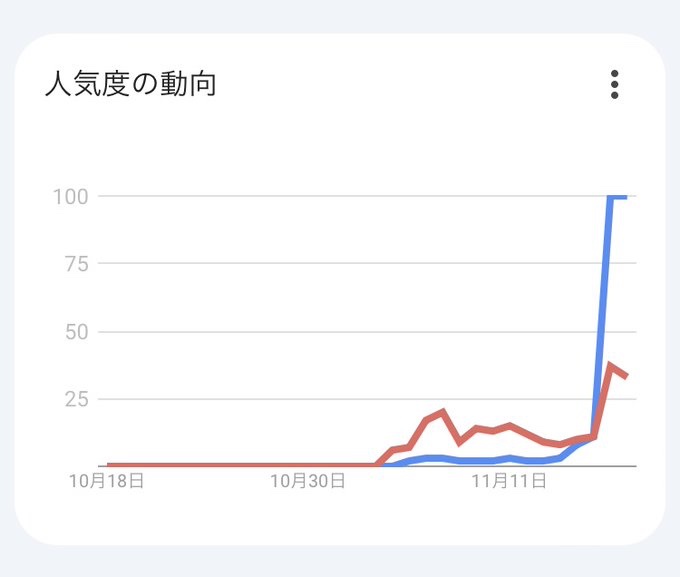Select the 10月30日 date on x-axis
The width and height of the screenshot is (680, 577).
pos(308,481)
